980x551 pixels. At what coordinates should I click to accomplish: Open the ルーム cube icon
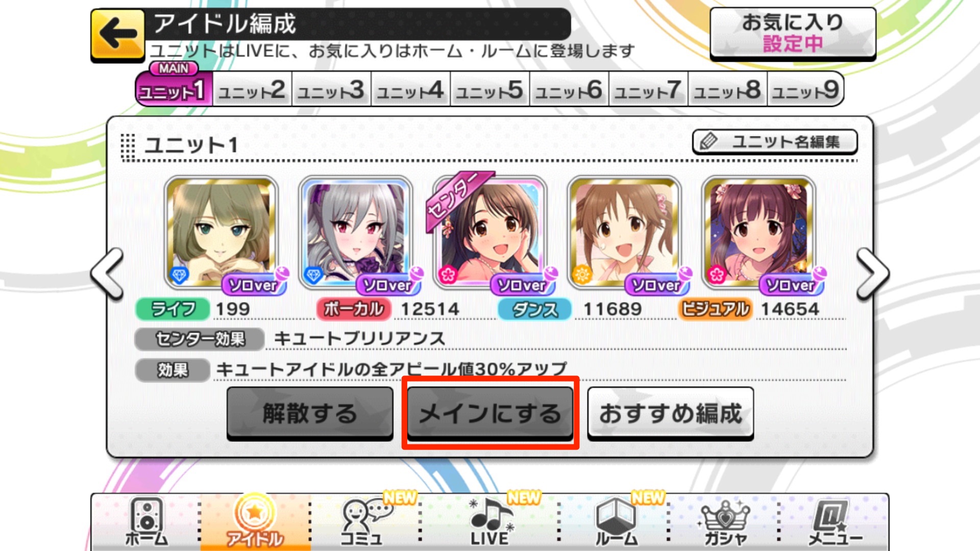click(x=616, y=521)
